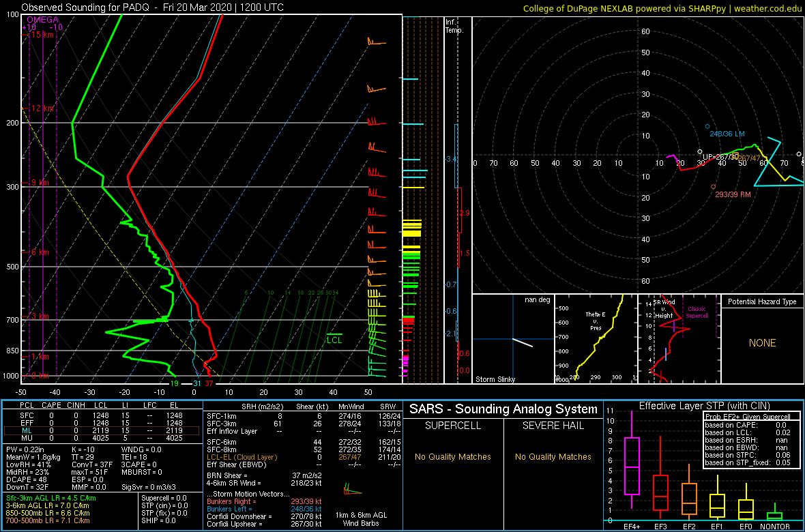
Task: Click the Effective Layer STP (with CIN) title
Action: [703, 407]
